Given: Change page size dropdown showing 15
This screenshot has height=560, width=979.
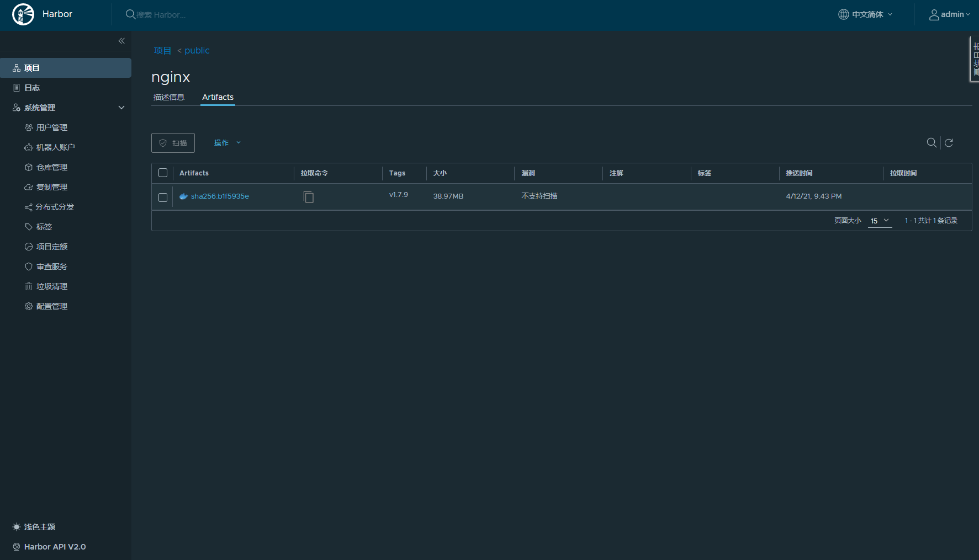Looking at the screenshot, I should pyautogui.click(x=880, y=221).
